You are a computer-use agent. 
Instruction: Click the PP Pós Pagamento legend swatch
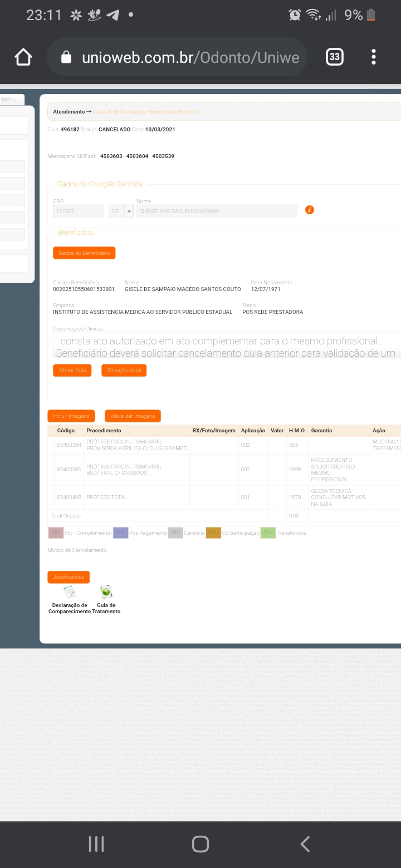(x=120, y=532)
